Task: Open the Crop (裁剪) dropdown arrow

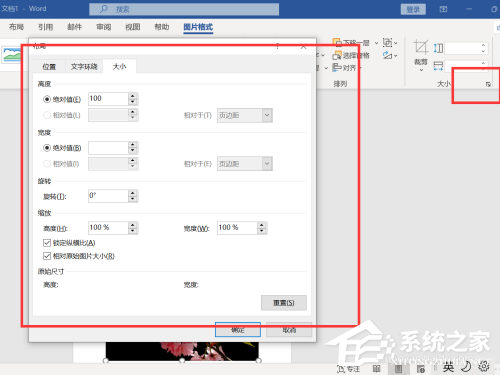Action: click(421, 70)
